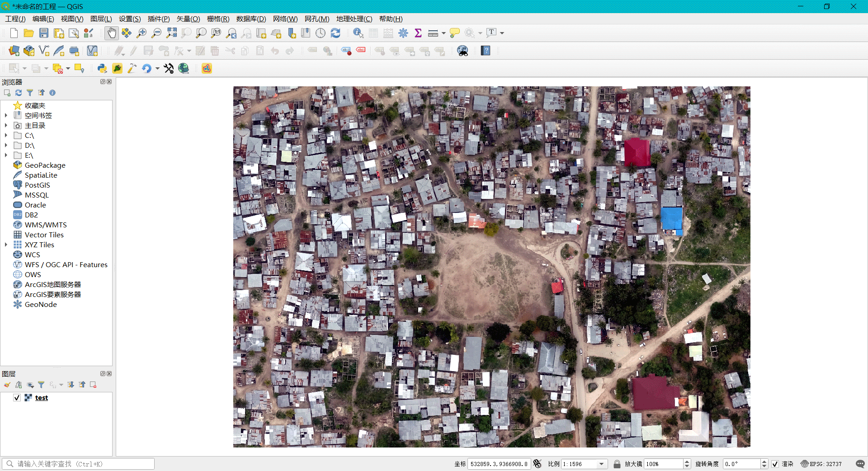Click the New Shapefile Layer icon
Viewport: 868px width, 471px height.
(x=44, y=51)
